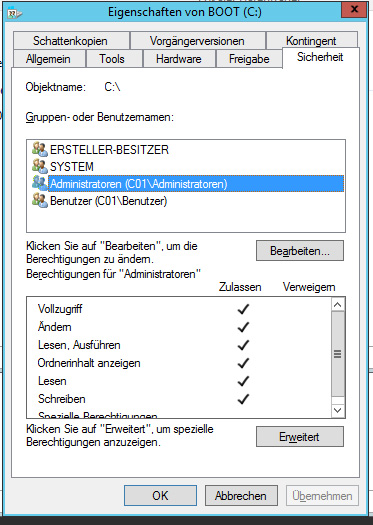Cancel the dialog with Abbrechen
This screenshot has height=525, width=373.
click(x=241, y=496)
